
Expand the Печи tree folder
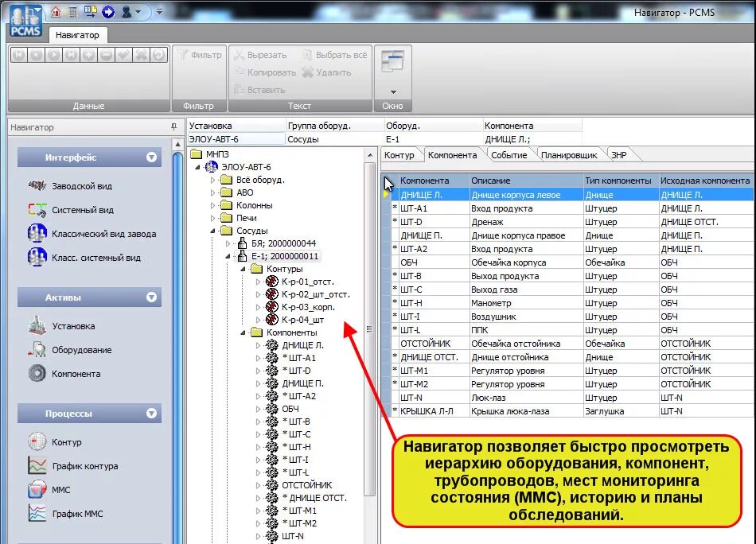click(x=213, y=218)
